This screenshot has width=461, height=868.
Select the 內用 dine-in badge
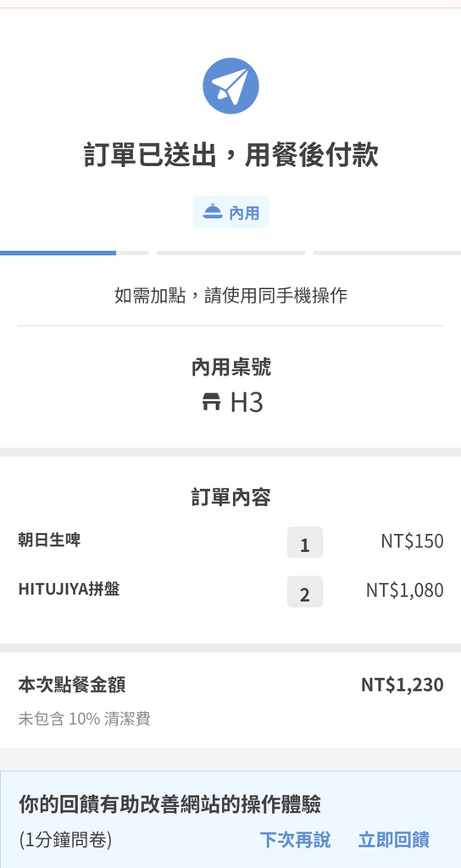point(230,212)
